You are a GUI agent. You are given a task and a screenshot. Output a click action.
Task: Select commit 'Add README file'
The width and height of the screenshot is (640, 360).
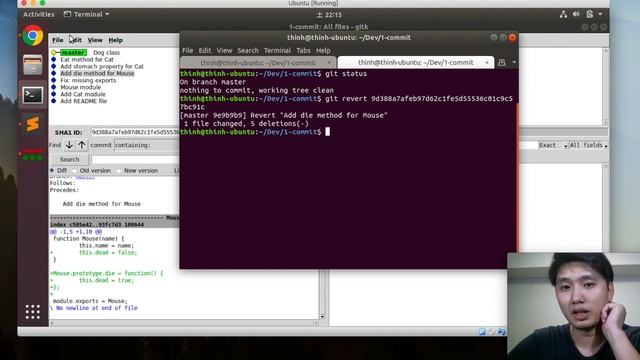84,101
